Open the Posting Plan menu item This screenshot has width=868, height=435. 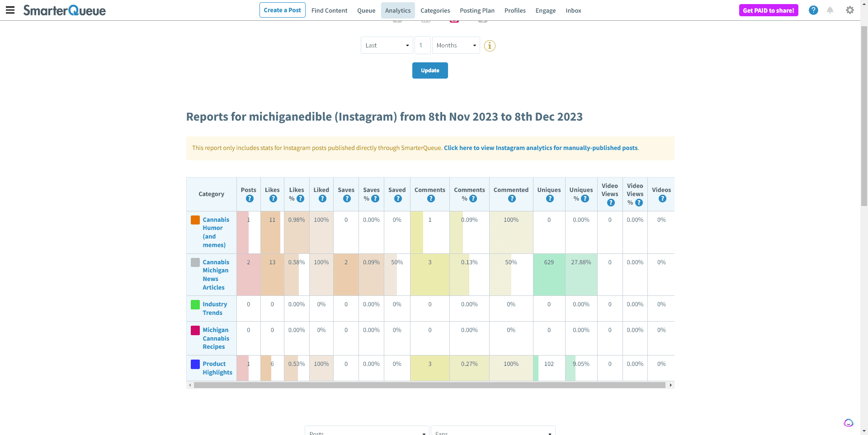(x=477, y=10)
